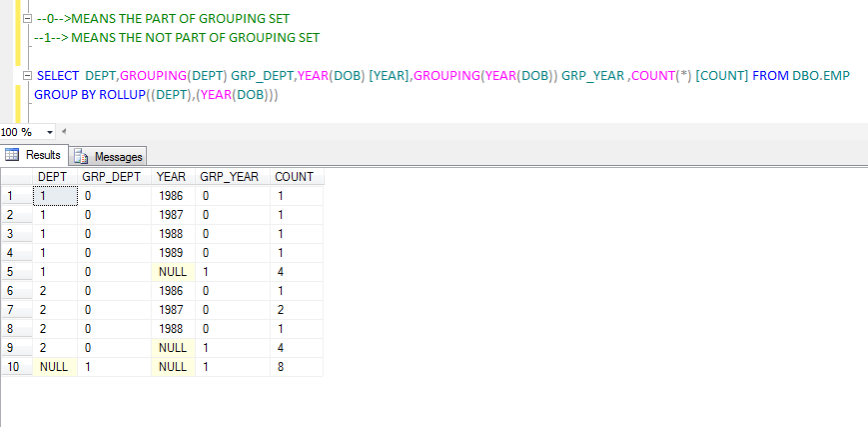Collapse the SELECT statement outline
868x427 pixels.
pyautogui.click(x=26, y=77)
